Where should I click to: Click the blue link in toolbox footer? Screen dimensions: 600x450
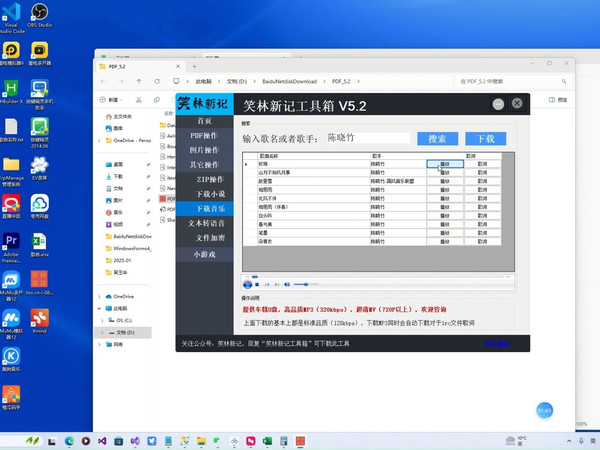497,344
